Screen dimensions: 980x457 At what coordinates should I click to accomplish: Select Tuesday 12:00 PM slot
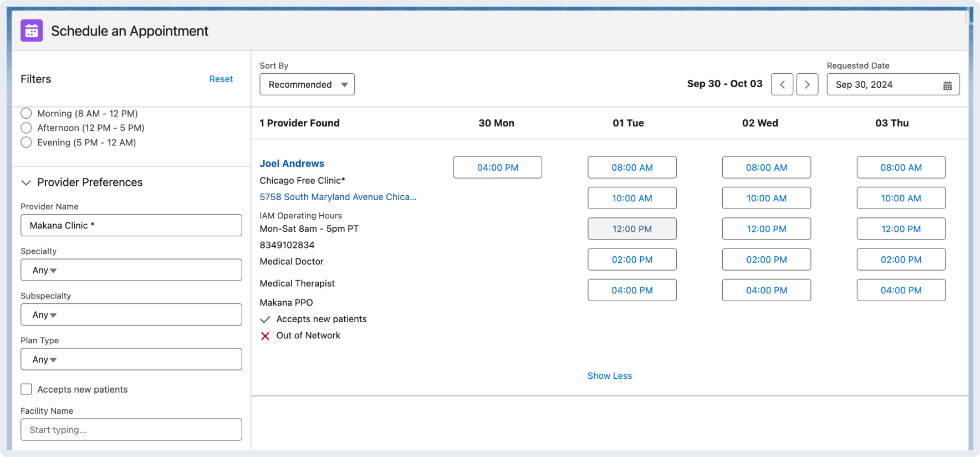click(x=632, y=228)
